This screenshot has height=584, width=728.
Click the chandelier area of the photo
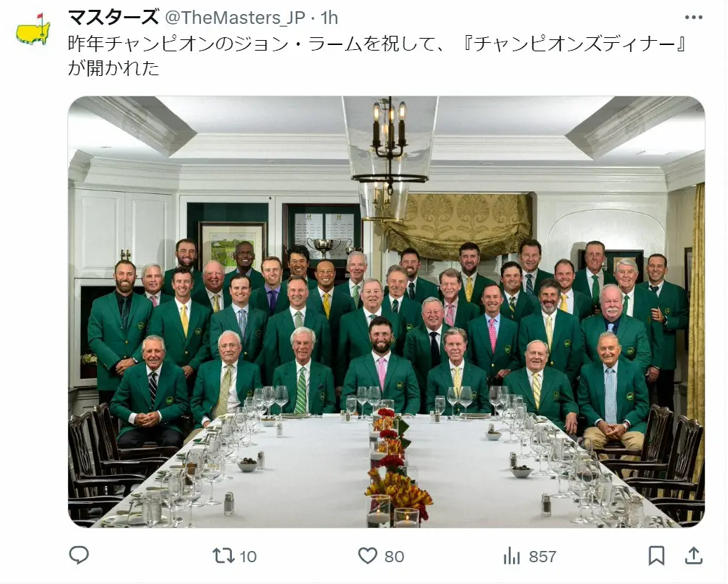point(389,158)
